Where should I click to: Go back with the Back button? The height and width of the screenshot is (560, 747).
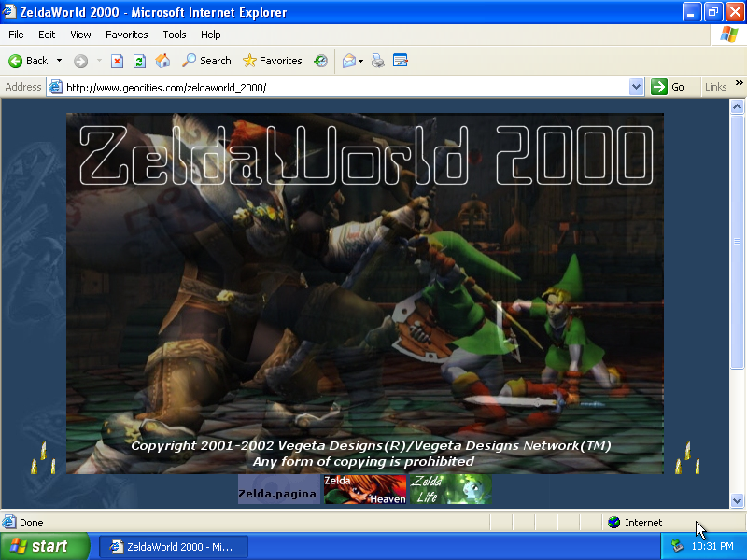(x=28, y=61)
